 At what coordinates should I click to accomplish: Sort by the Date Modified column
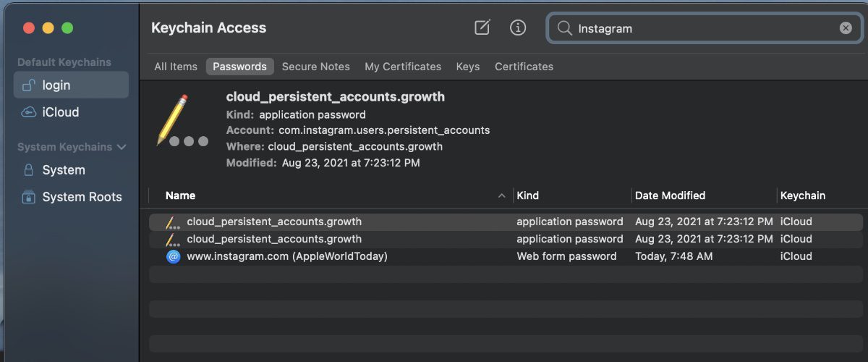(670, 195)
